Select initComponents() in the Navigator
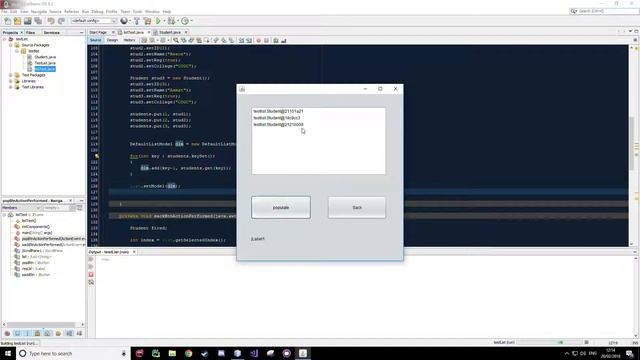The image size is (640, 360). 36,227
